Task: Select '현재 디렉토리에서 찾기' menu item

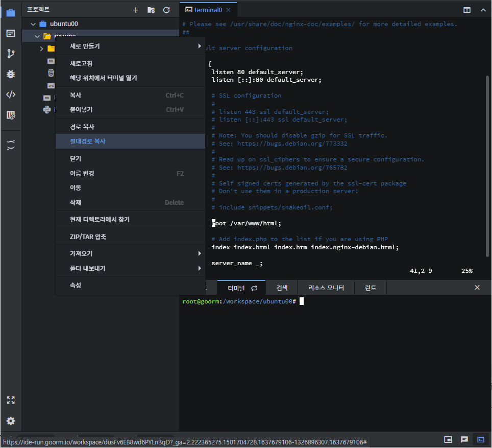Action: [130, 219]
